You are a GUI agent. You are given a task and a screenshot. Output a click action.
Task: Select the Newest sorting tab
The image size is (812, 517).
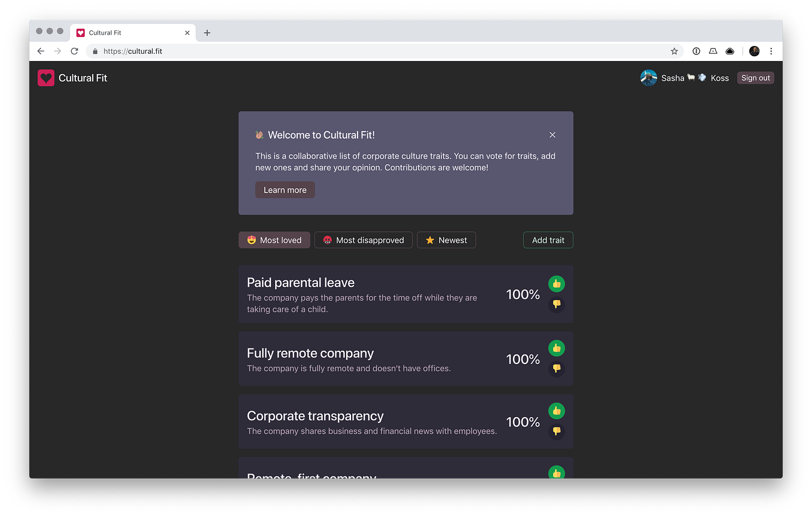[x=446, y=240]
